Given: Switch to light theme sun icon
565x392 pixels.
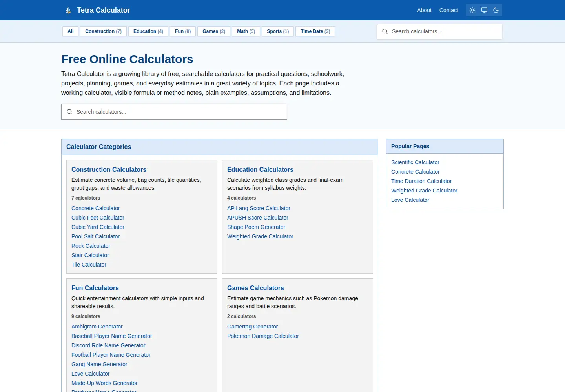Looking at the screenshot, I should (x=472, y=10).
